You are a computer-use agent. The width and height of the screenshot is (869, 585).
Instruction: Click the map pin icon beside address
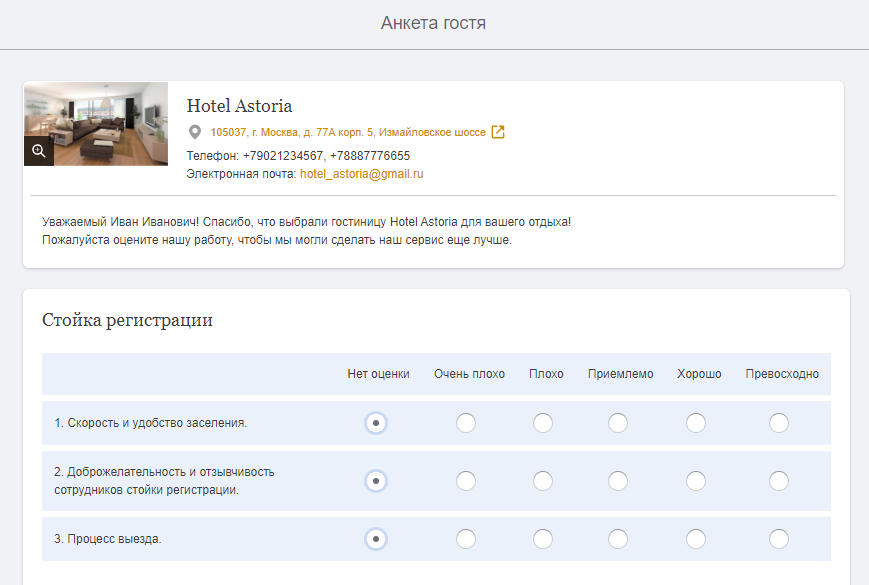tap(195, 132)
